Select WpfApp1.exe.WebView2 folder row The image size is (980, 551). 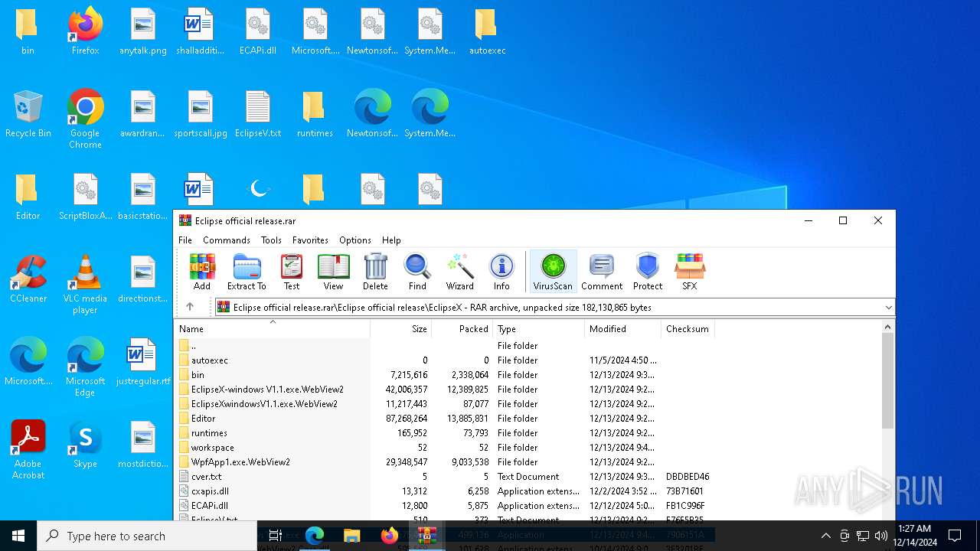click(445, 462)
